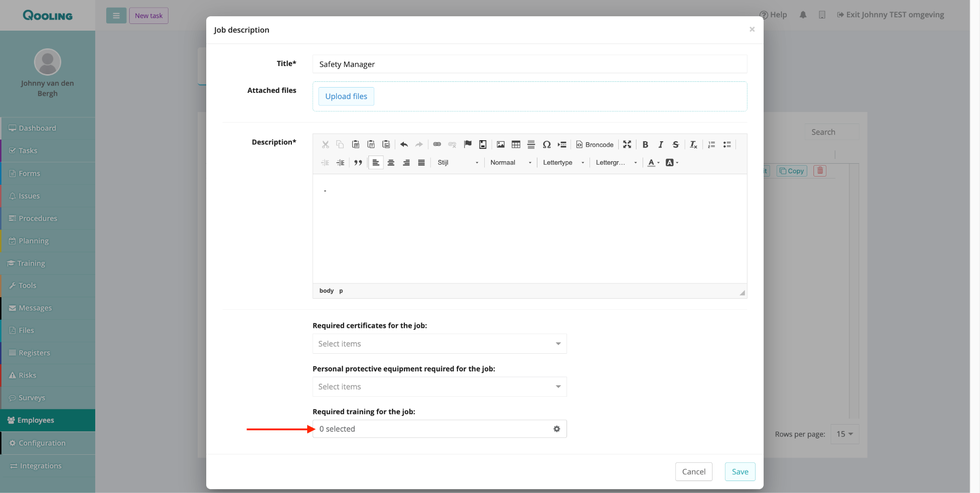This screenshot has height=493, width=980.
Task: Insert a table via toolbar icon
Action: 516,145
